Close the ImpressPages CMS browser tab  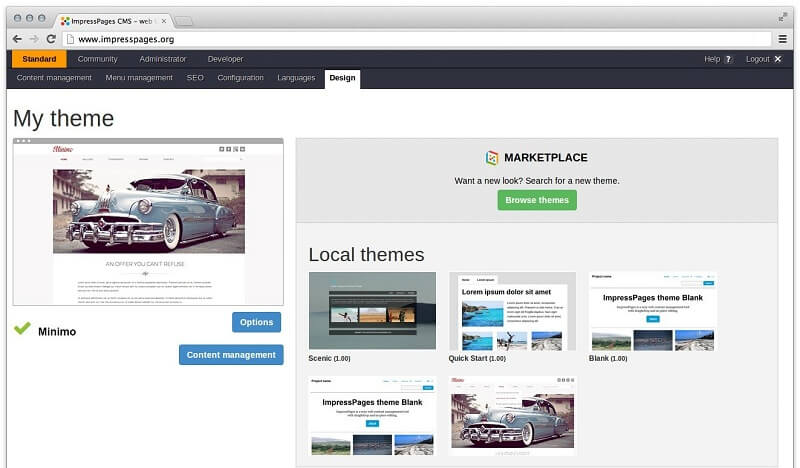pyautogui.click(x=164, y=21)
